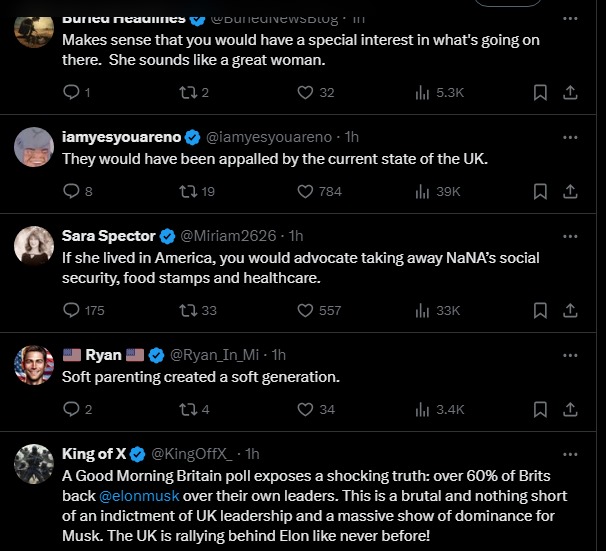Bookmark Ryan's soft generation tweet
606x551 pixels.
coord(540,409)
